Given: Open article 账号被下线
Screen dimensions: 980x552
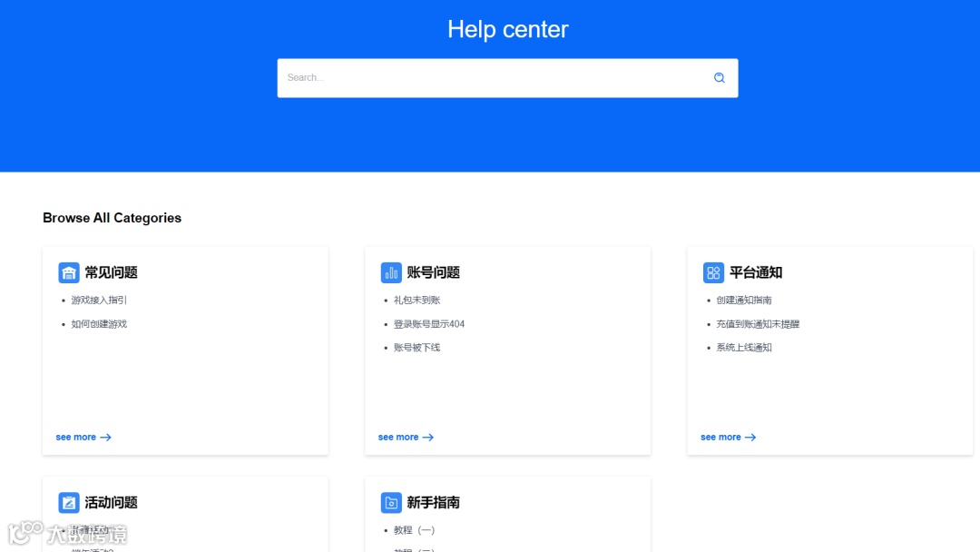Looking at the screenshot, I should [416, 348].
